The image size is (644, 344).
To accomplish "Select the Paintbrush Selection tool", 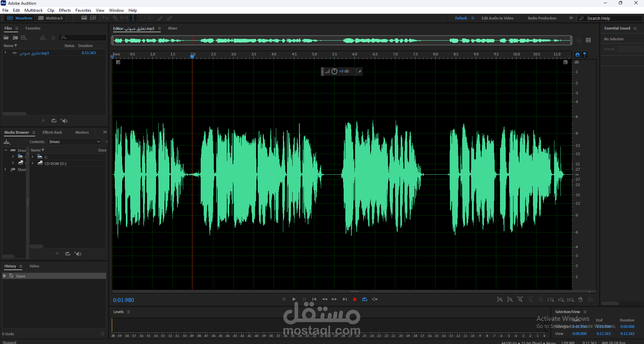I will click(x=160, y=18).
